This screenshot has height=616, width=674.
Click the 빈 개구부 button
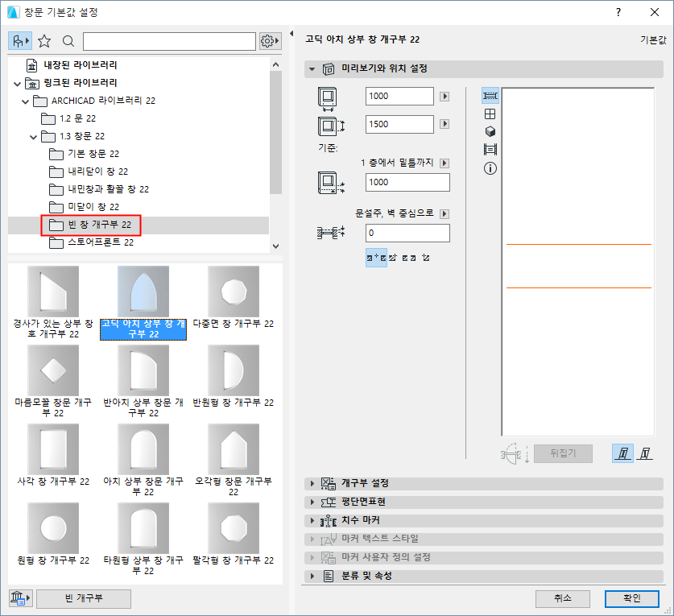(x=84, y=598)
